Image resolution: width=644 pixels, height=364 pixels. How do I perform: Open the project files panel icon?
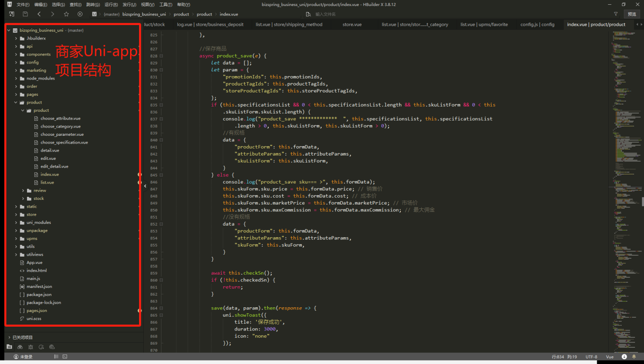click(9, 347)
